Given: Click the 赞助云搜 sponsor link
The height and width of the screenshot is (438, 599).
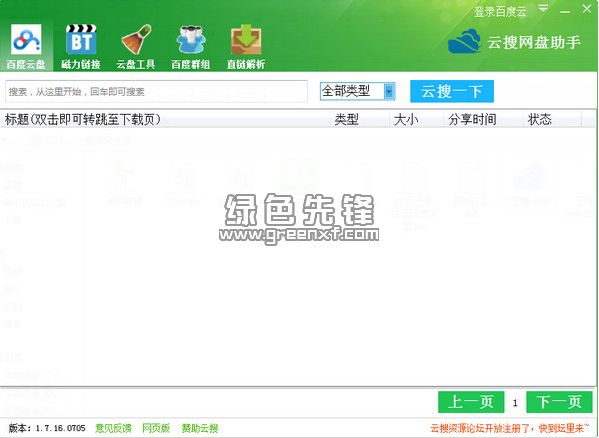Looking at the screenshot, I should [200, 428].
